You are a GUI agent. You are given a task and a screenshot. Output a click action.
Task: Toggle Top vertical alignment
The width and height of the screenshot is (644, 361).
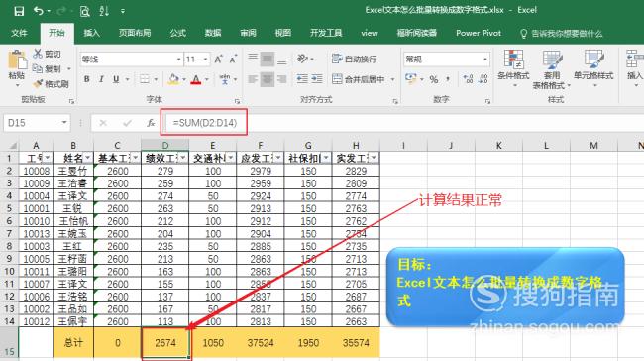[253, 58]
